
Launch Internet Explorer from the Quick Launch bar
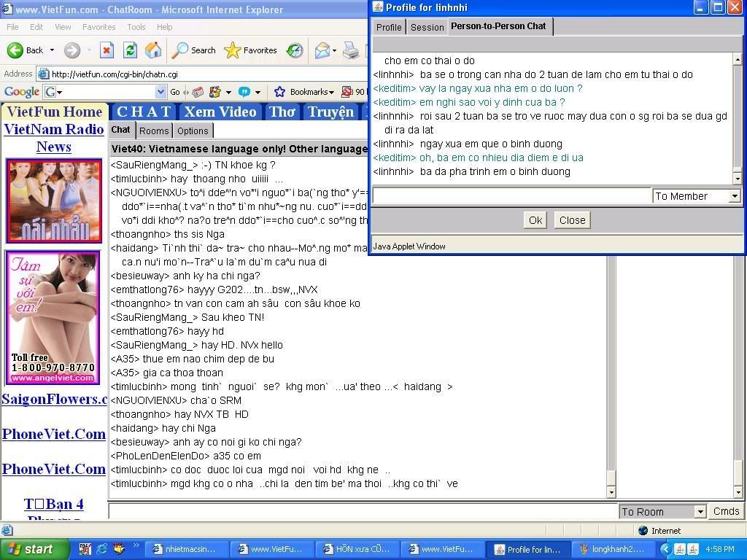102,549
